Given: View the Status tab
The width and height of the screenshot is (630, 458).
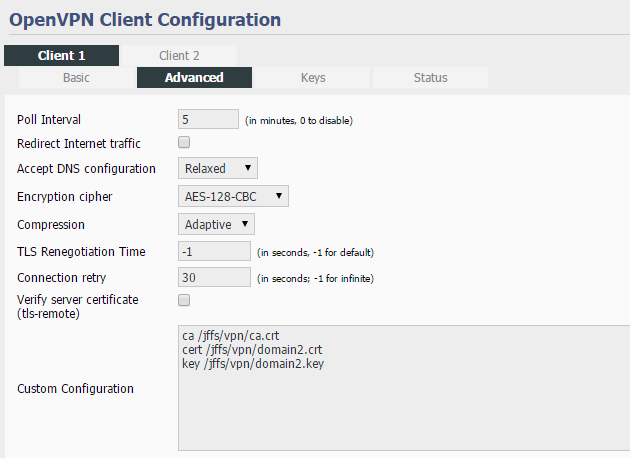Looking at the screenshot, I should point(430,78).
